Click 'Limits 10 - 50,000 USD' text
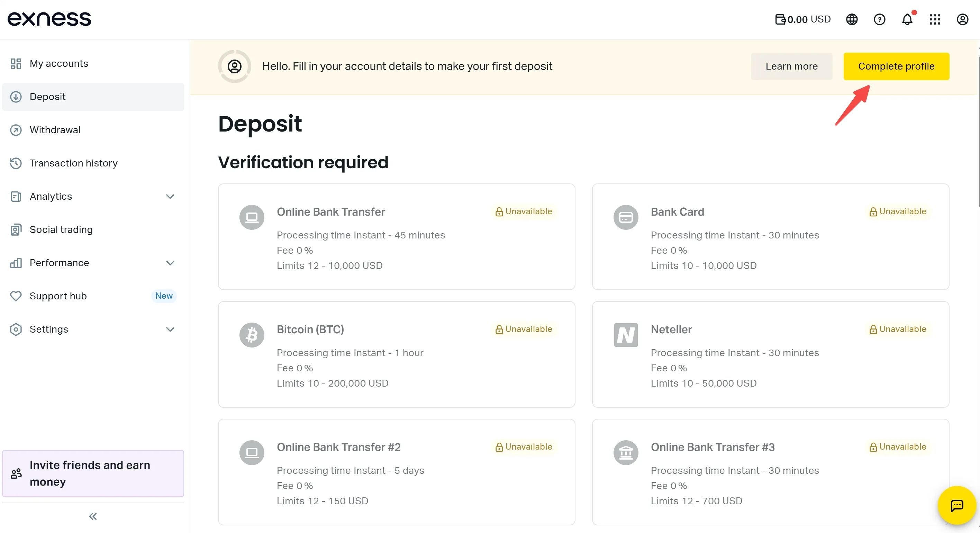This screenshot has height=533, width=980. pos(704,383)
